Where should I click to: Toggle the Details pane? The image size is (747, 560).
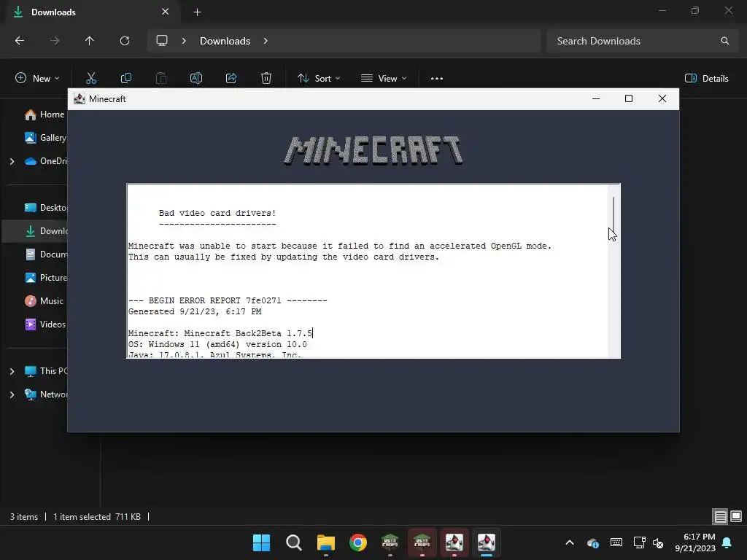click(706, 79)
